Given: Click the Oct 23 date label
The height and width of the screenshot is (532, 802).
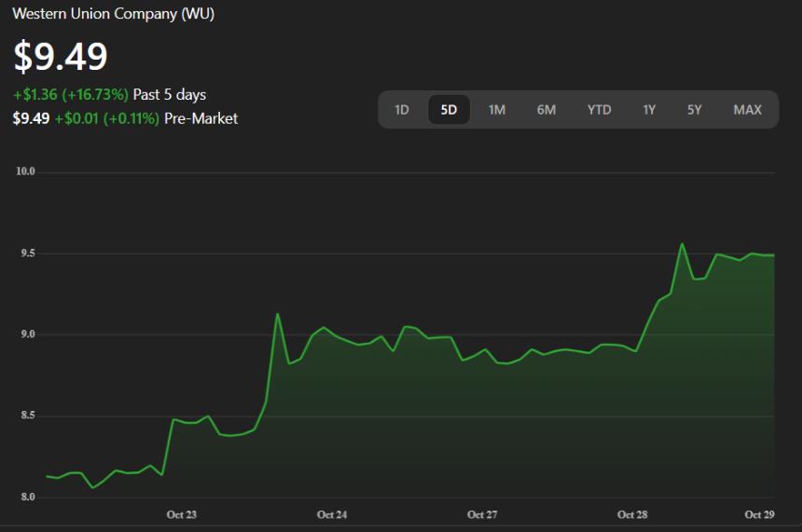Looking at the screenshot, I should pyautogui.click(x=182, y=514).
